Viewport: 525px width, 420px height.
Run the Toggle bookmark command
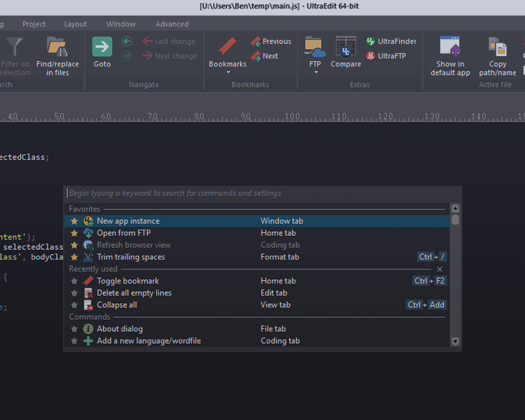coord(257,281)
